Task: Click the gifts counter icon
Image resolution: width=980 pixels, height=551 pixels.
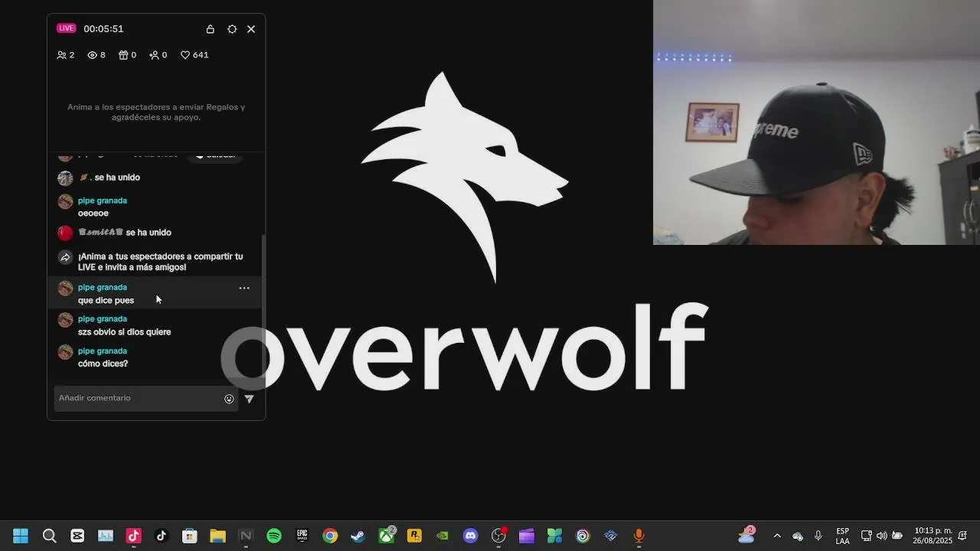Action: tap(123, 55)
